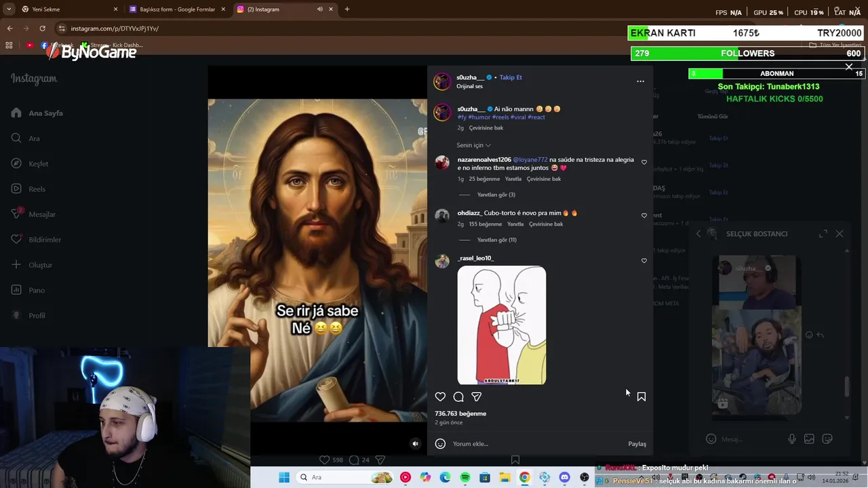
Task: Go back in browser history
Action: (9, 28)
